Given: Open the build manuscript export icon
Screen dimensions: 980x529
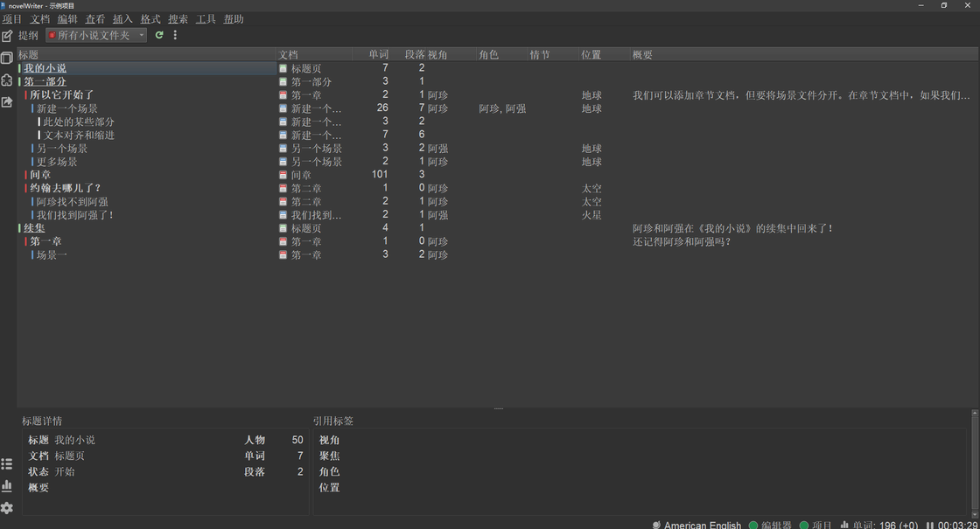Looking at the screenshot, I should (7, 101).
